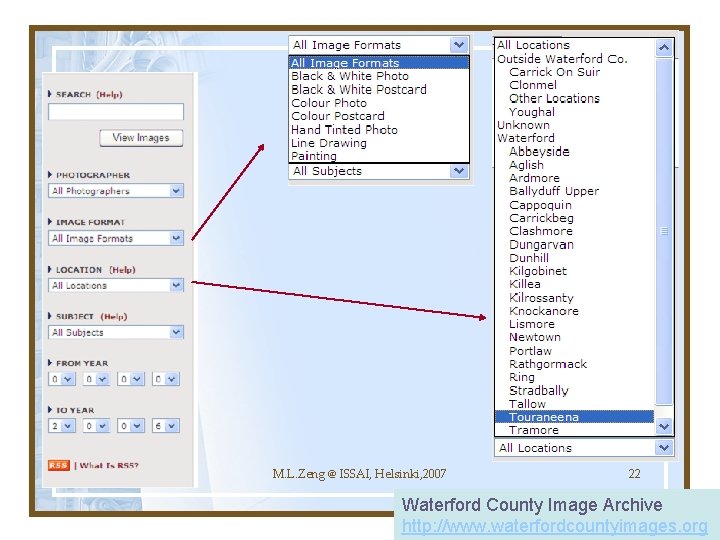
Task: Open the third To Year digit dropdown
Action: pos(130,426)
